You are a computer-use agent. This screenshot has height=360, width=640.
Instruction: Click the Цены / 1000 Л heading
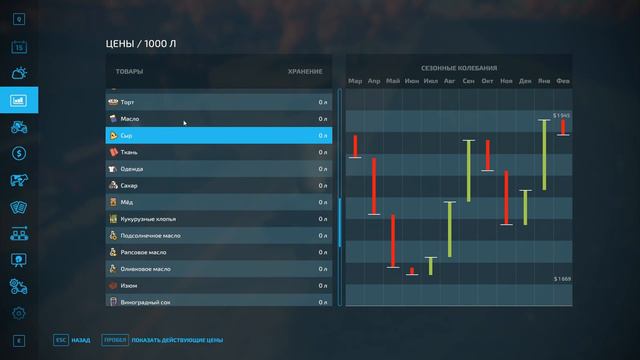[141, 44]
